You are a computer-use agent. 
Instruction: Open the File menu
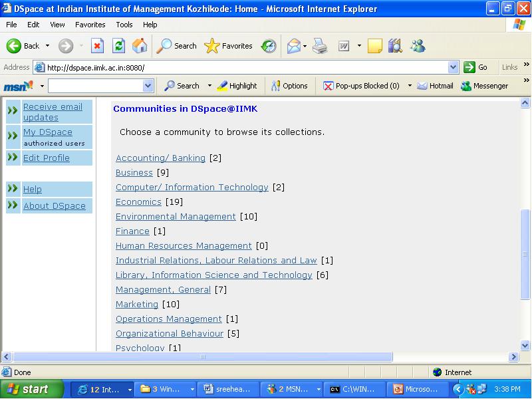11,25
